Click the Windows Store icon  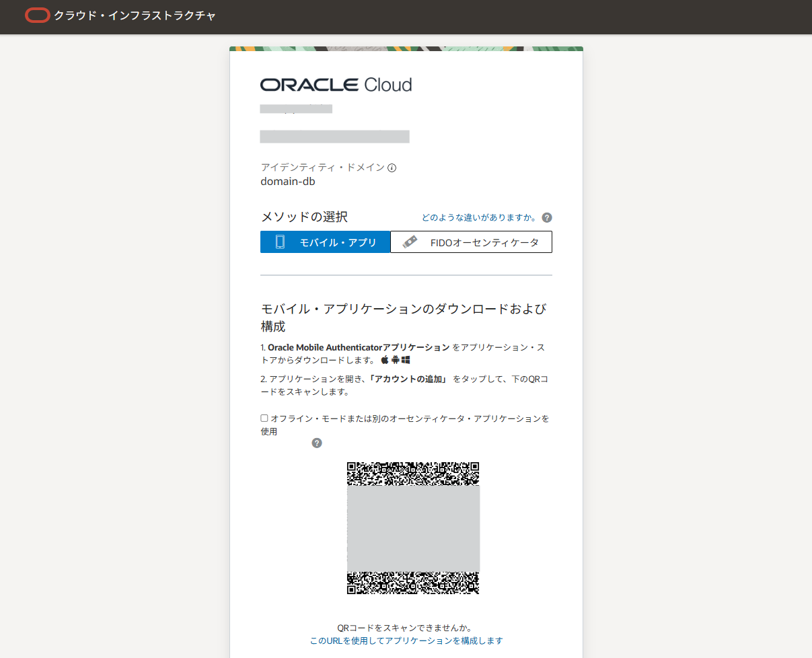[x=406, y=359]
